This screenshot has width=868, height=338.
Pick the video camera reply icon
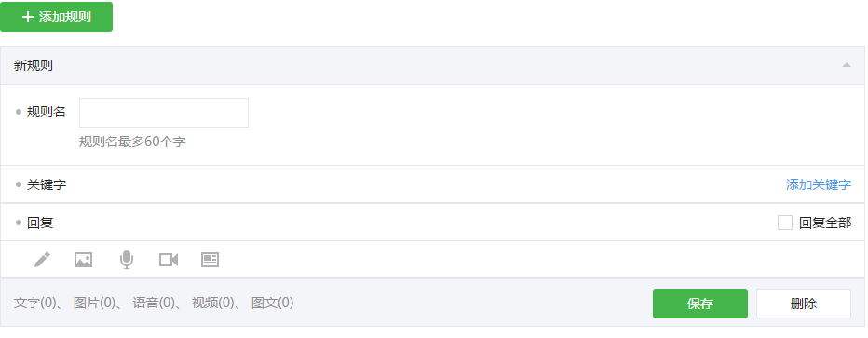(x=169, y=260)
